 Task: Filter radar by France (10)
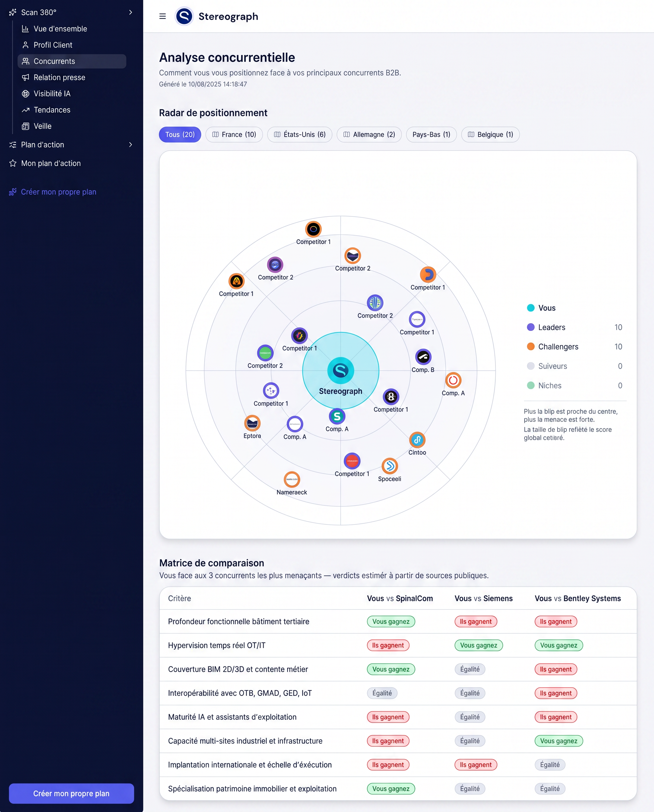click(x=234, y=135)
